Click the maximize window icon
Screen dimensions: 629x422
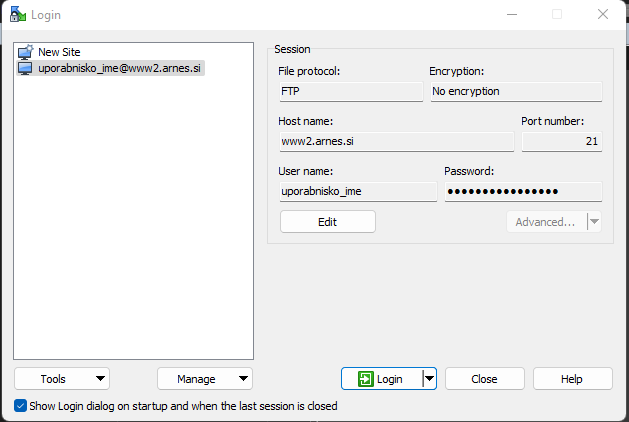(557, 14)
